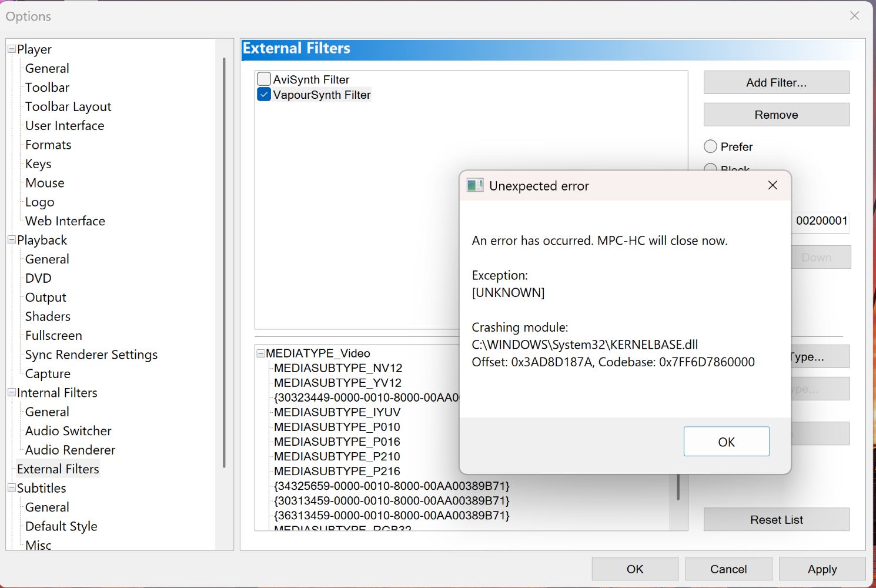Click the Reset List button
Viewport: 876px width, 588px height.
776,520
